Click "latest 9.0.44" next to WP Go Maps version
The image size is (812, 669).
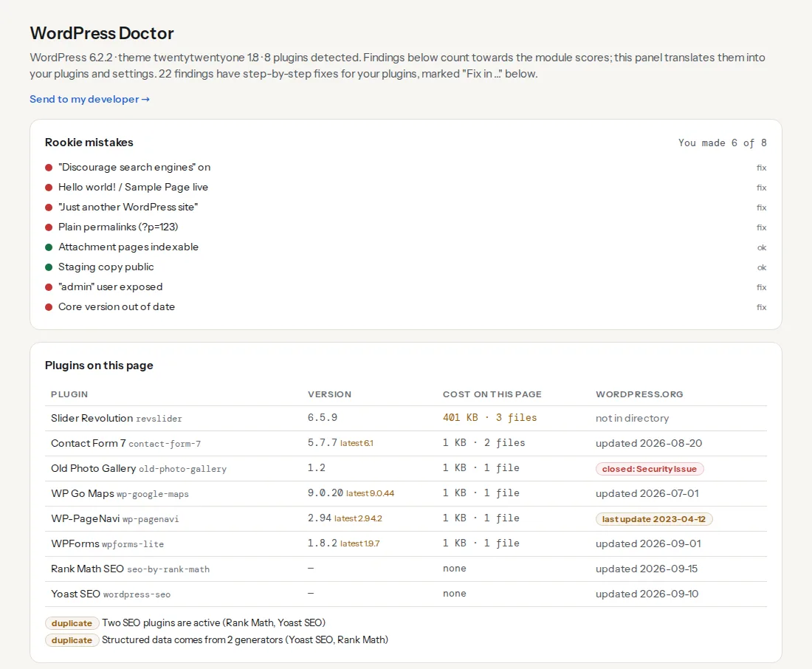[x=370, y=493]
